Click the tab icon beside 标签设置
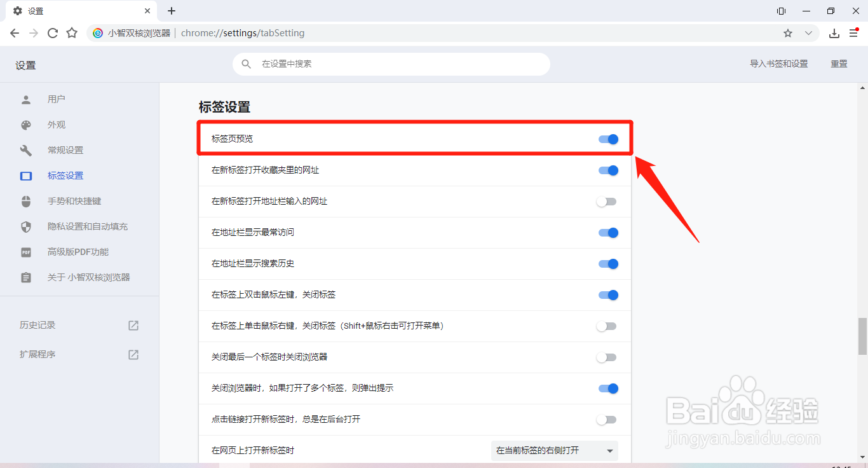Viewport: 868px width, 468px height. (26, 175)
